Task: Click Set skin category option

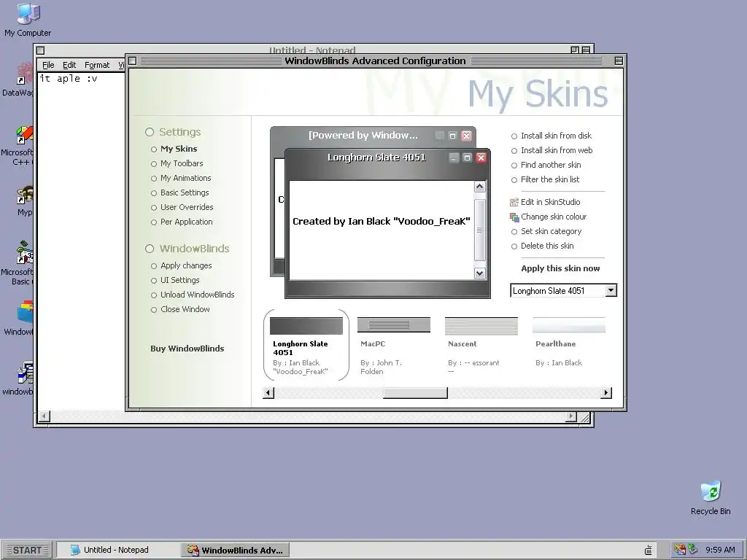Action: [546, 231]
